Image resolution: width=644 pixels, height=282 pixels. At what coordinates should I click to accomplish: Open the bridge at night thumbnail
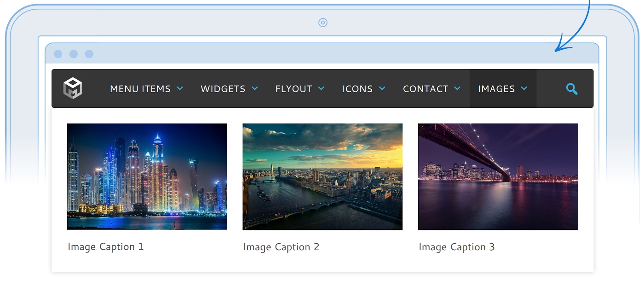(x=498, y=176)
